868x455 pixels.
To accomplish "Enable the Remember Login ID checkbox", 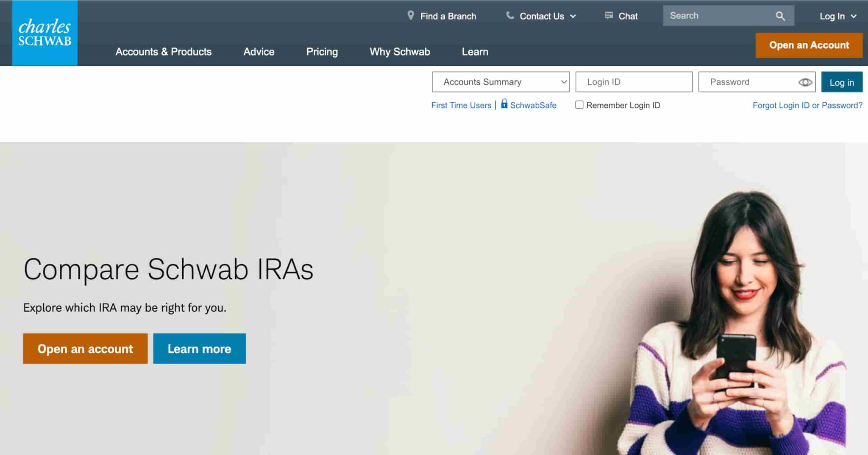I will pos(579,105).
